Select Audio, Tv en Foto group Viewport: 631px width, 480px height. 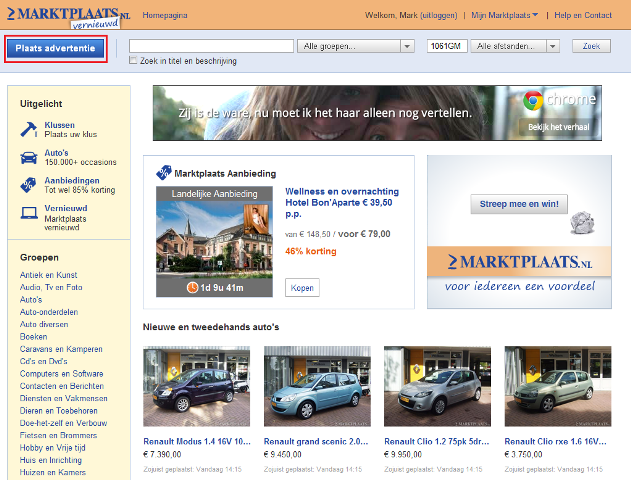[51, 287]
